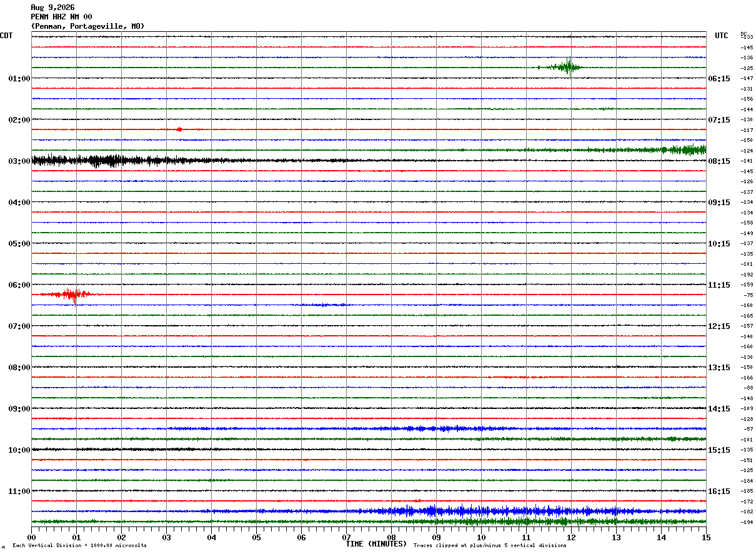The image size is (756, 554).
Task: Click the PENM HHZ NM 00 station header
Action: (x=61, y=17)
